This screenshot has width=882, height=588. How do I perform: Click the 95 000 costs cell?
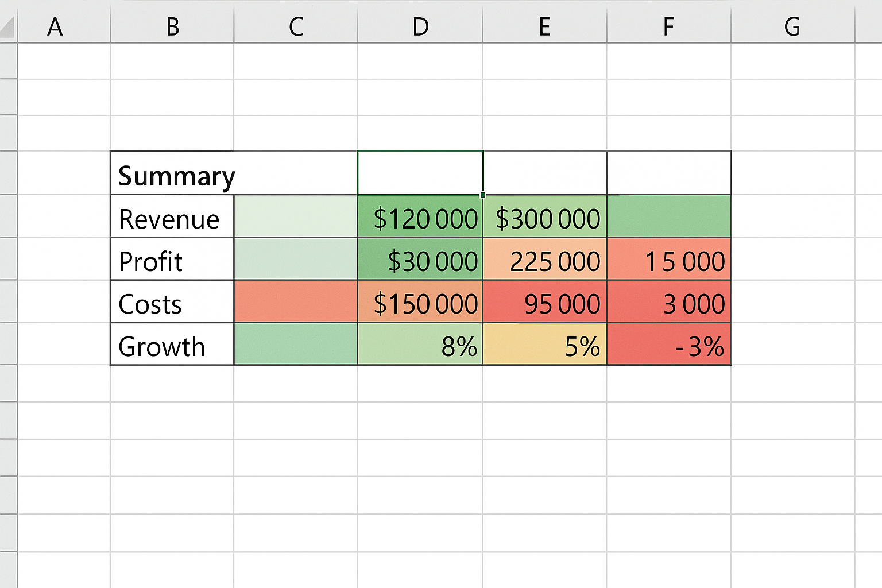tap(545, 301)
